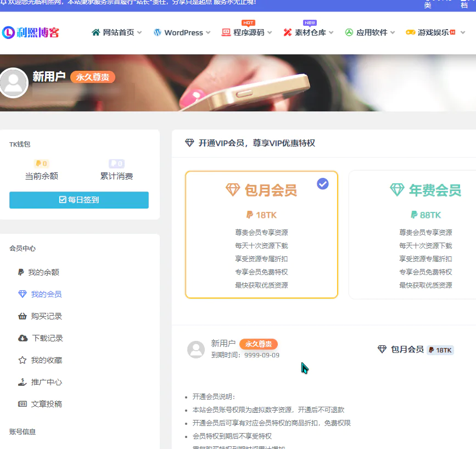Open the 利熙博客 site logo

[30, 32]
